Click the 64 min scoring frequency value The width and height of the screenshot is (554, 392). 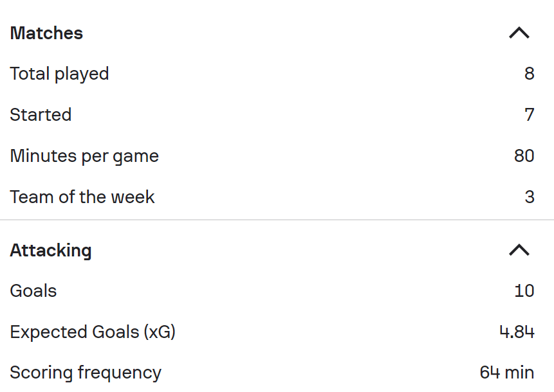tap(506, 373)
